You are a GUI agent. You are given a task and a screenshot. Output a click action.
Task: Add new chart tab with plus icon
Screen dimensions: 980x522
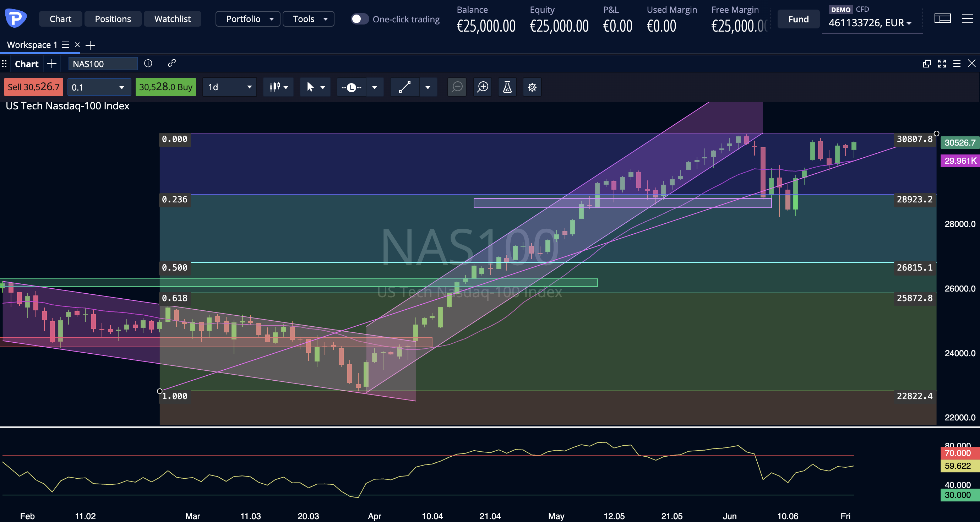point(52,64)
